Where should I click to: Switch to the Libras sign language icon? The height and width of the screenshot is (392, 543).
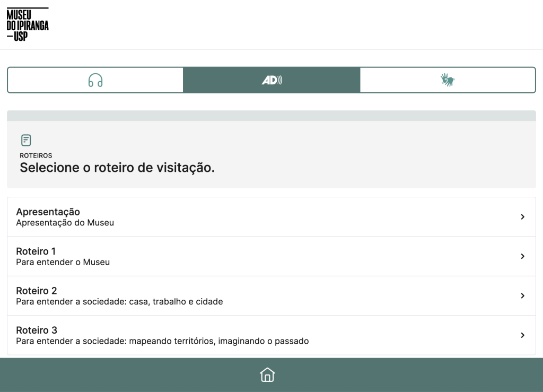pyautogui.click(x=448, y=80)
